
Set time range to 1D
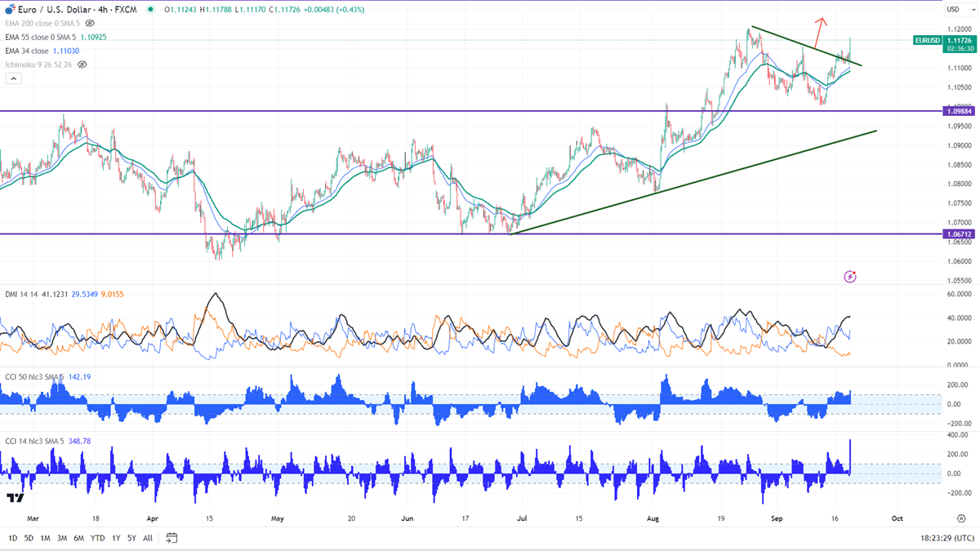pyautogui.click(x=13, y=538)
